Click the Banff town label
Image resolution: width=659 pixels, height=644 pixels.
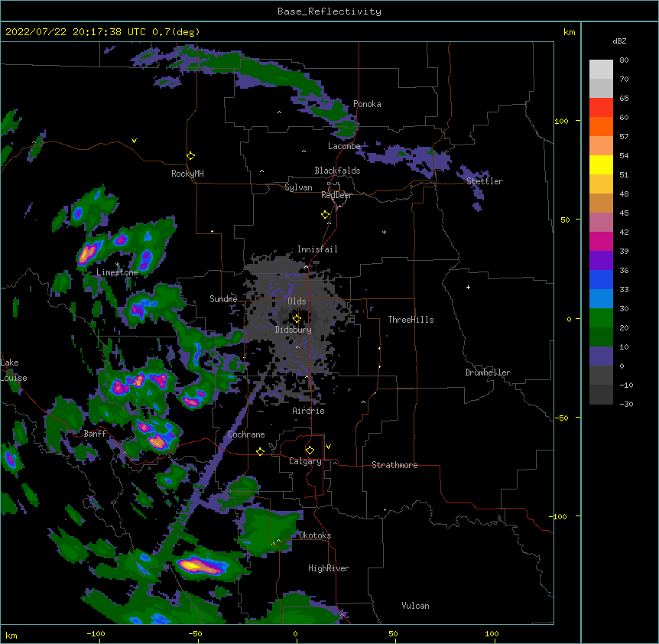95,434
